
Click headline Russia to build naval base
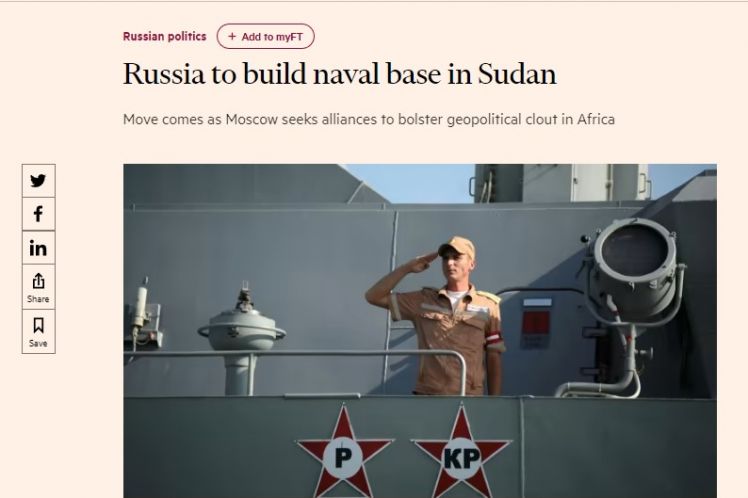[x=339, y=74]
